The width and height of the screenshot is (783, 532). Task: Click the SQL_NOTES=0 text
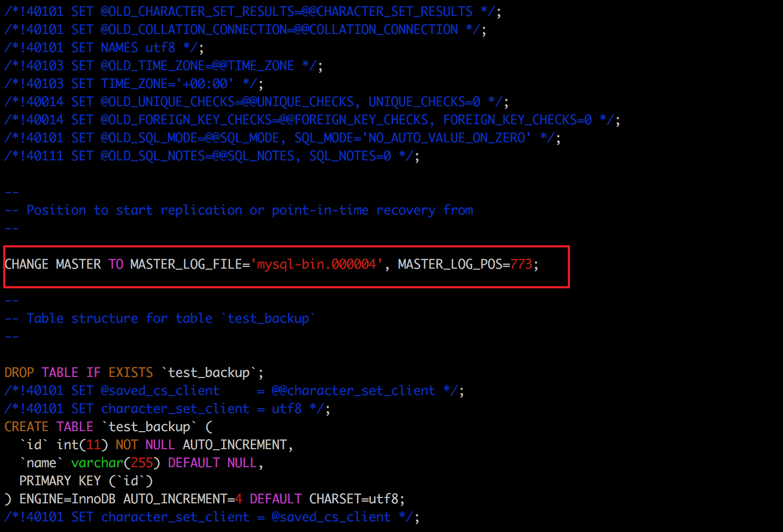pyautogui.click(x=350, y=156)
